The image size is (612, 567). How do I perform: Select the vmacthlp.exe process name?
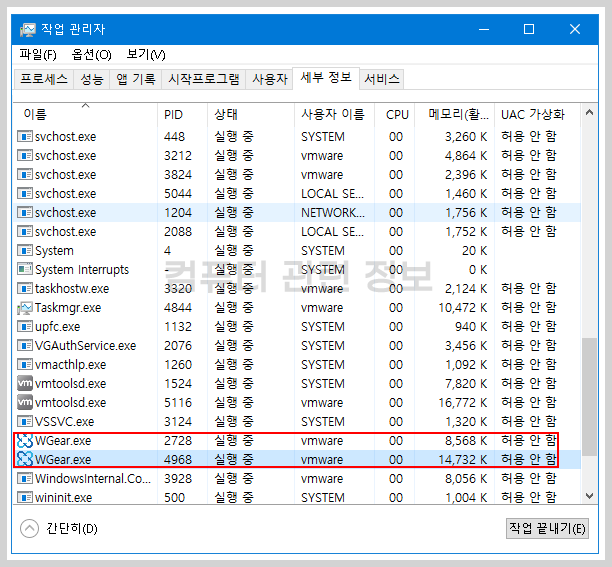tap(71, 365)
